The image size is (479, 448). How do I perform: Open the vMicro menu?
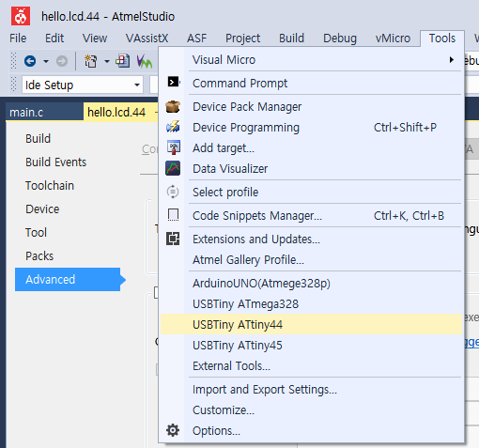[x=393, y=39]
